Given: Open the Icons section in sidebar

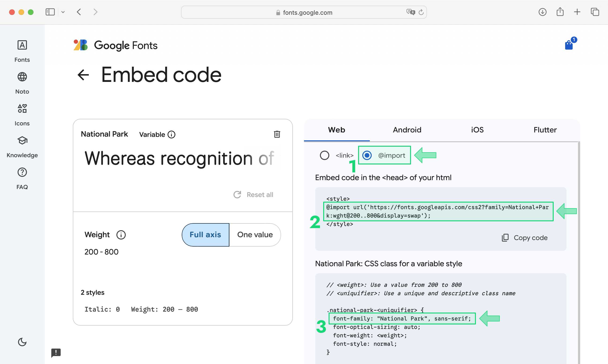Looking at the screenshot, I should tap(22, 115).
